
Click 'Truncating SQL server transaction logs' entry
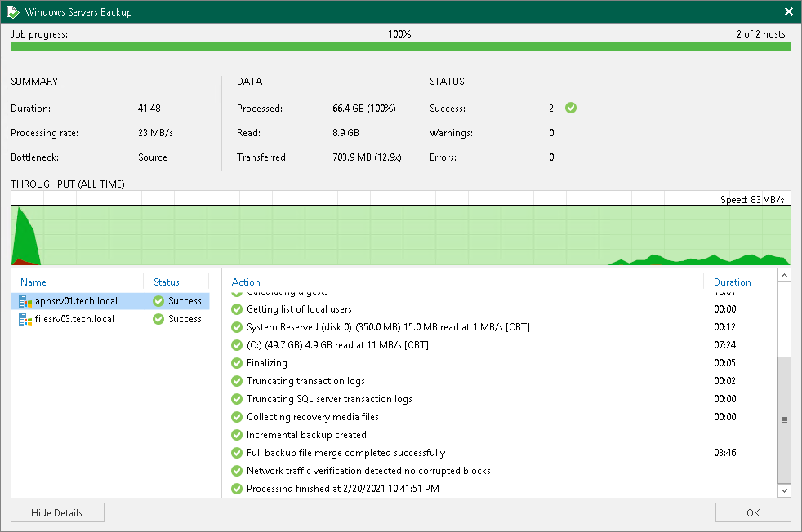pos(329,399)
